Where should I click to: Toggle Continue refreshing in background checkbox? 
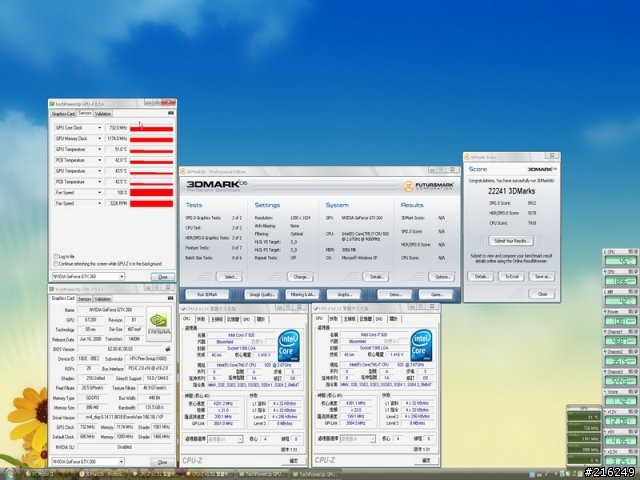pos(56,264)
